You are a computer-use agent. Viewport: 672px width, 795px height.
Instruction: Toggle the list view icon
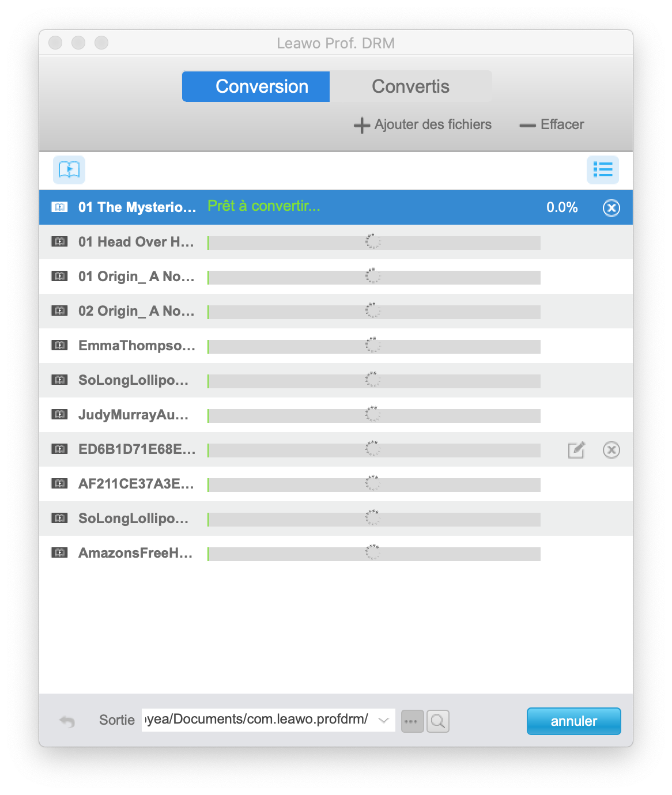603,170
